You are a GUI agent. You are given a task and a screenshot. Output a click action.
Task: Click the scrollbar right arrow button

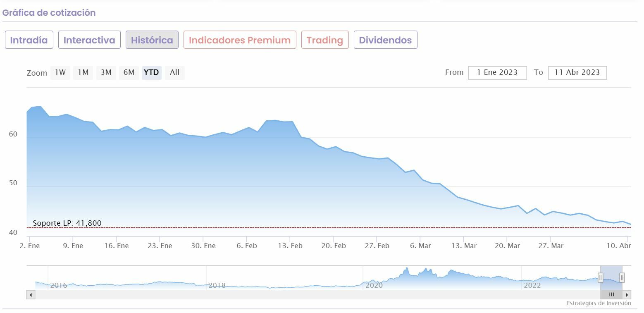[x=627, y=295]
